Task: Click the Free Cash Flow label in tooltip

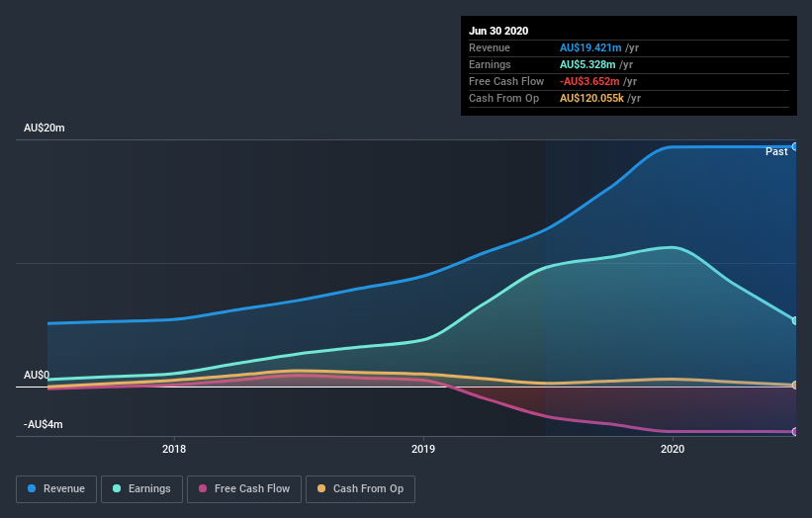Action: tap(506, 81)
